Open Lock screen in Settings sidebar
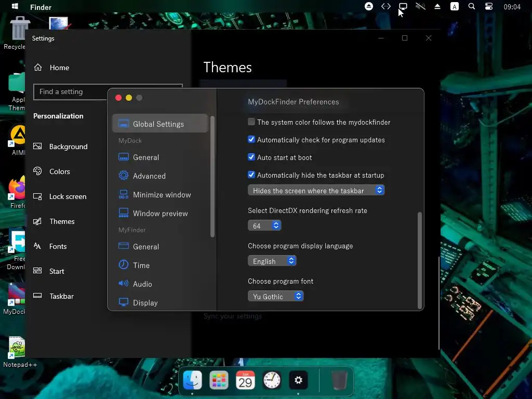The height and width of the screenshot is (399, 532). (67, 196)
